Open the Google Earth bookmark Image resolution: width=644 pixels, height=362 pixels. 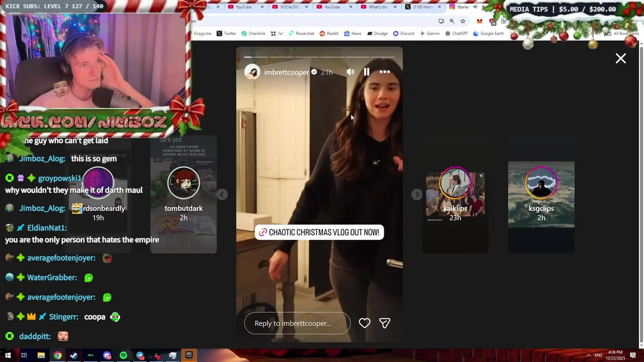point(488,34)
